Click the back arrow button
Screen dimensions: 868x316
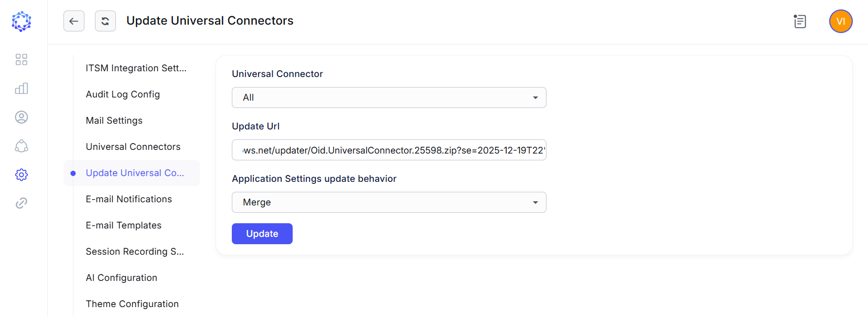point(74,21)
